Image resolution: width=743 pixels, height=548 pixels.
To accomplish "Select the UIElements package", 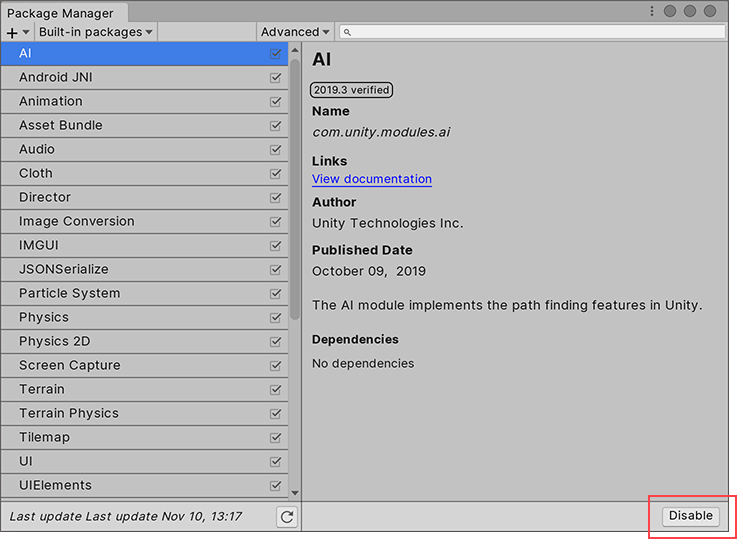I will pos(144,486).
